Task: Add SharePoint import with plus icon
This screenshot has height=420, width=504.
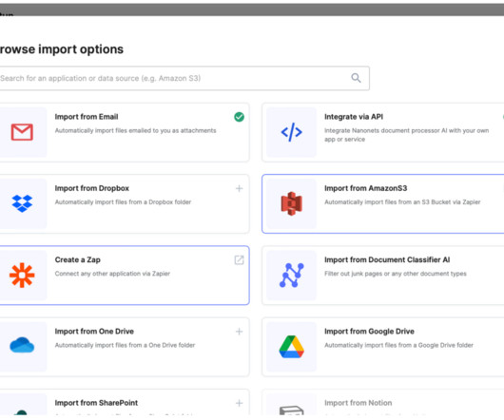Action: [x=239, y=403]
